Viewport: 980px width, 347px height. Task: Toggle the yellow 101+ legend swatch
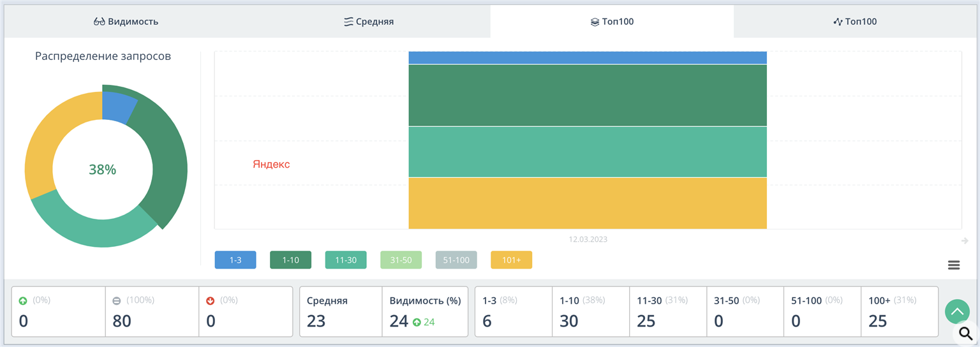coord(511,260)
